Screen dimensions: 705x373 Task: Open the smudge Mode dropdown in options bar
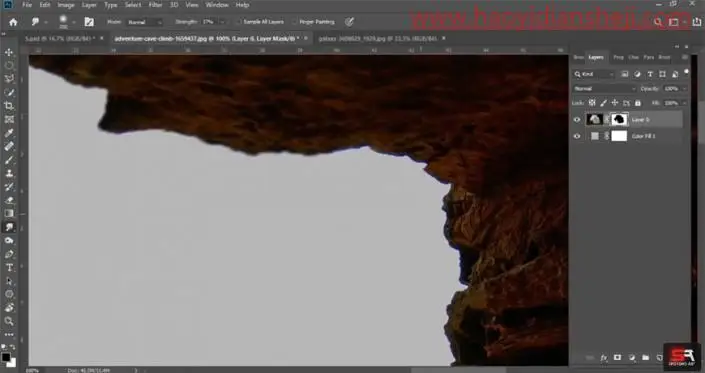click(x=145, y=22)
